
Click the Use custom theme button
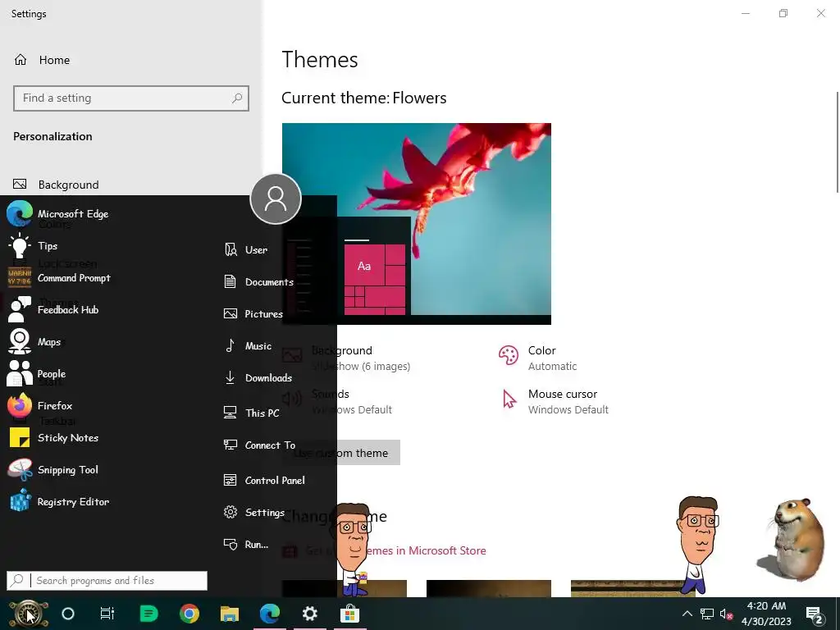click(341, 453)
